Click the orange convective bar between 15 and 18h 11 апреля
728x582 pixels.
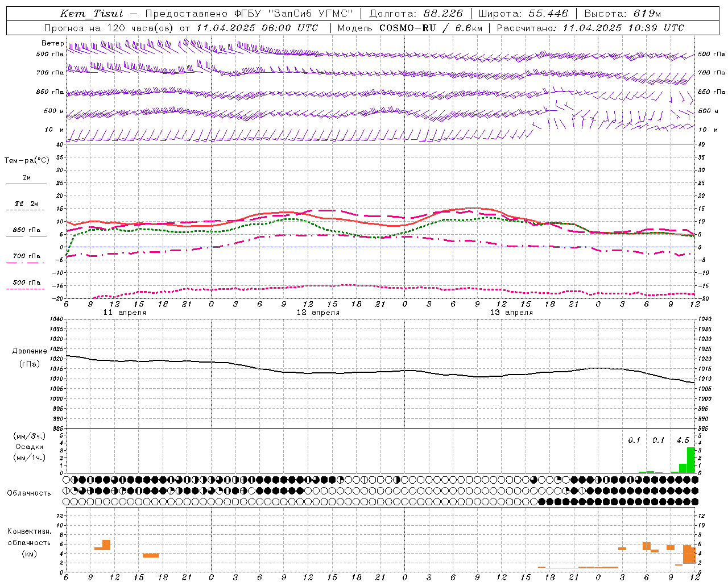point(151,555)
